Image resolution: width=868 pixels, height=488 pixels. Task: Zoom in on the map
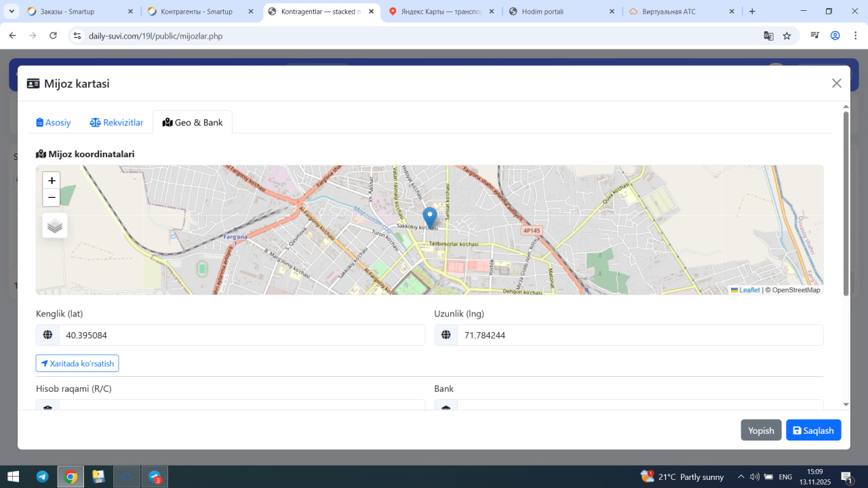click(52, 180)
